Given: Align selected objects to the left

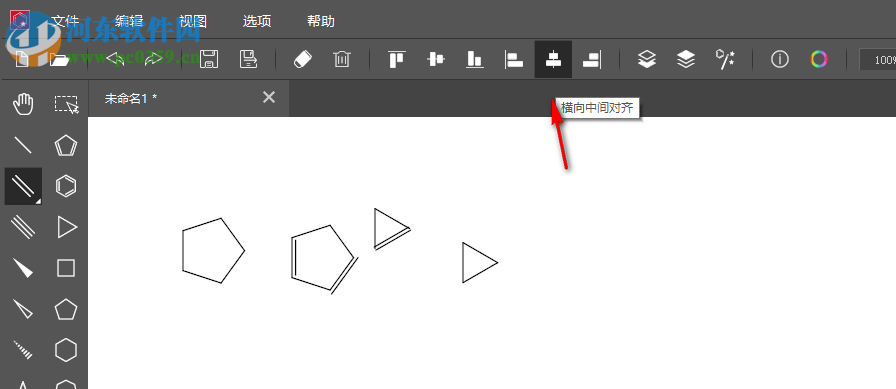Looking at the screenshot, I should tap(514, 59).
